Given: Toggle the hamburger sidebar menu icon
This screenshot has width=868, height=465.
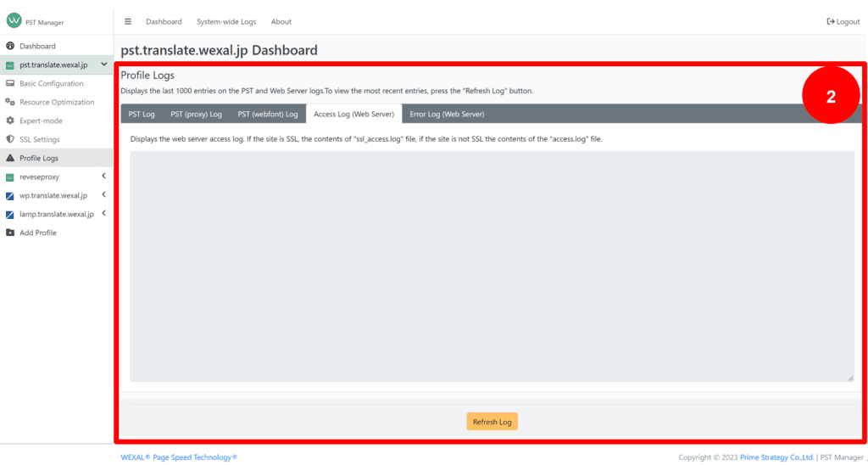Looking at the screenshot, I should coord(128,21).
